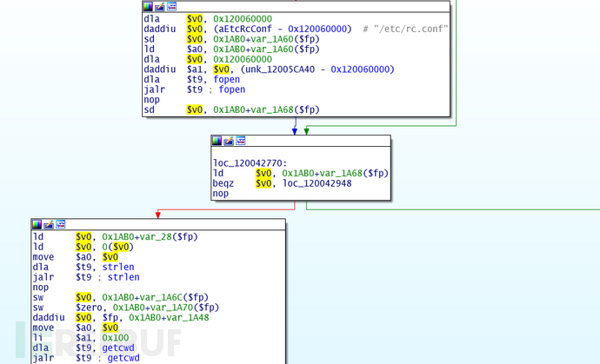Select var_1A6C in sw $v0 line
The width and height of the screenshot is (600, 364).
[x=161, y=297]
